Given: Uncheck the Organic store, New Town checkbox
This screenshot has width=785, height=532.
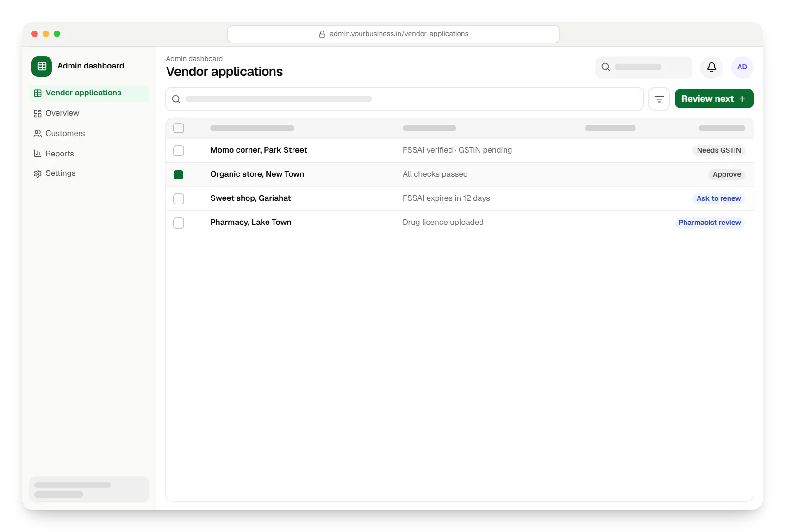Looking at the screenshot, I should click(x=179, y=175).
